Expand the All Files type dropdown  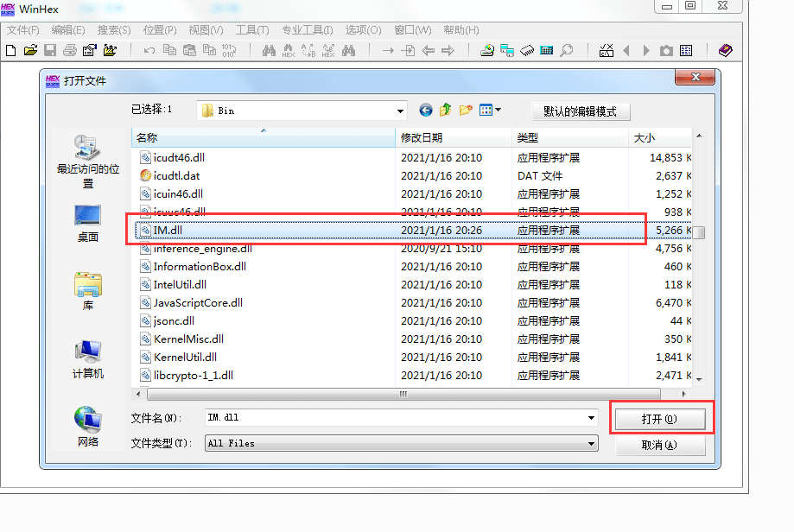tap(591, 444)
